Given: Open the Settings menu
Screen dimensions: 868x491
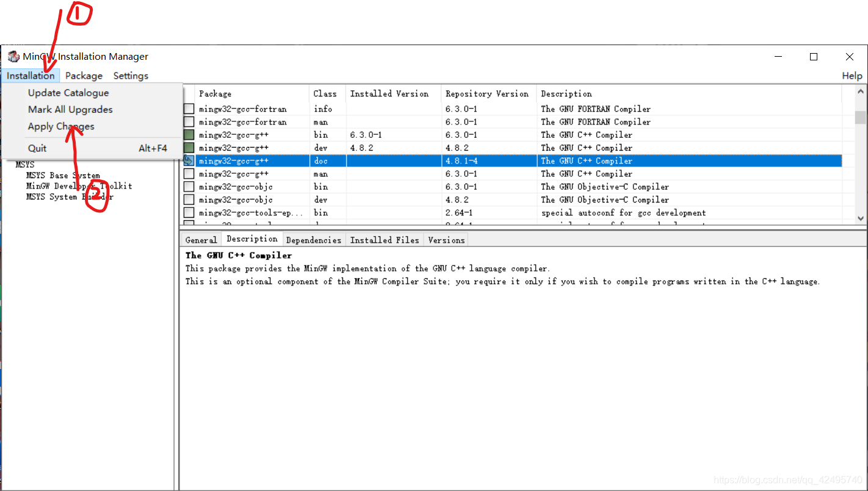Looking at the screenshot, I should 131,76.
